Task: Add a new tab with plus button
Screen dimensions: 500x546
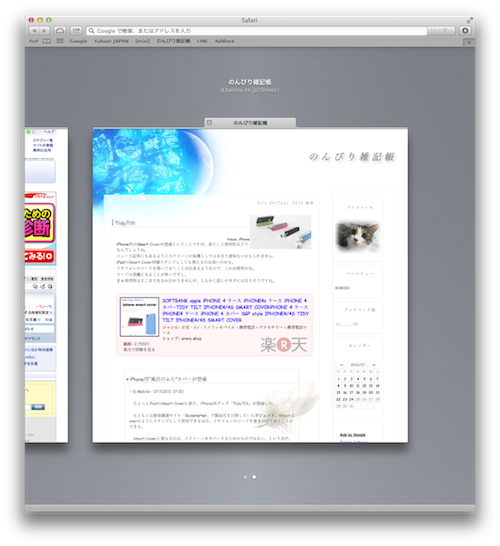Action: 469,42
